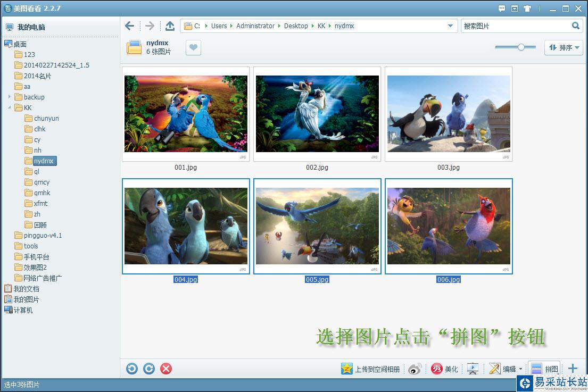
Task: Go forward with the forward arrow
Action: tap(150, 26)
